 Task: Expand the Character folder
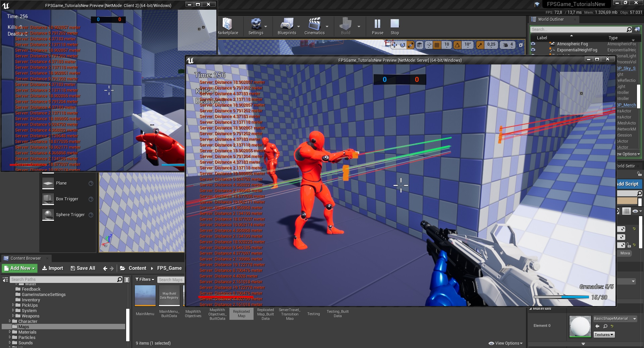click(10, 321)
